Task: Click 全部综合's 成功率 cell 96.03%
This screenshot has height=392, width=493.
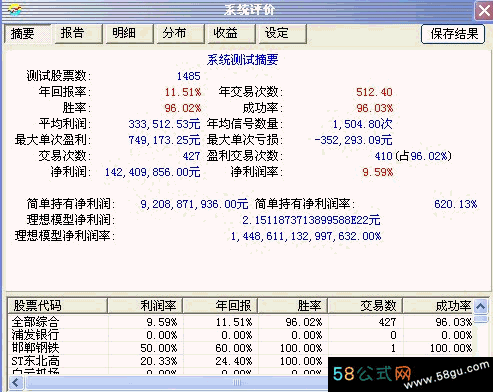Action: pyautogui.click(x=454, y=322)
